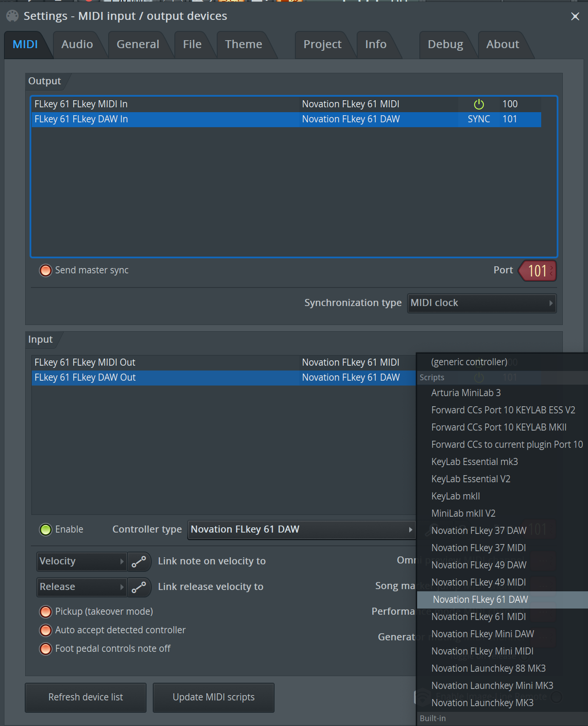Choose Novation FLkey 37 DAW

coord(502,531)
